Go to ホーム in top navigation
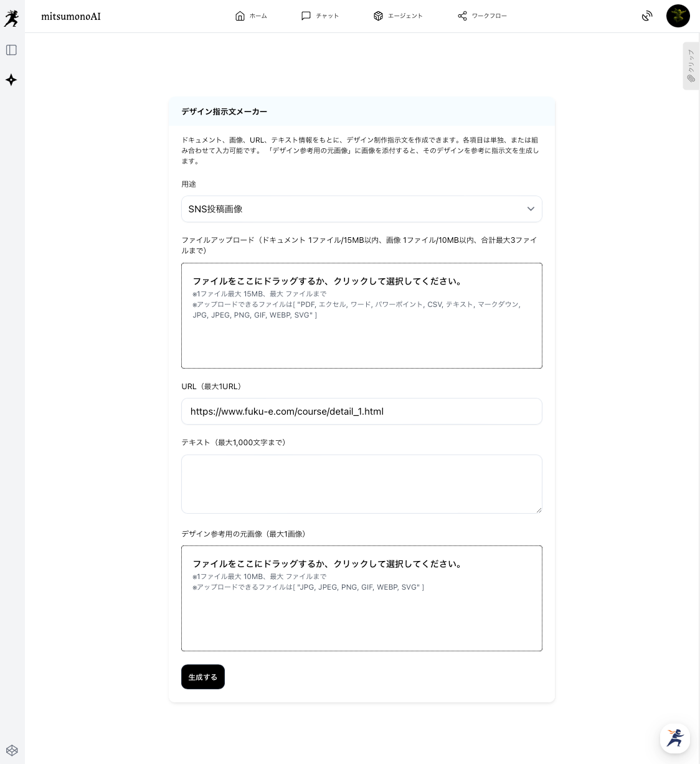The image size is (700, 764). [x=251, y=16]
